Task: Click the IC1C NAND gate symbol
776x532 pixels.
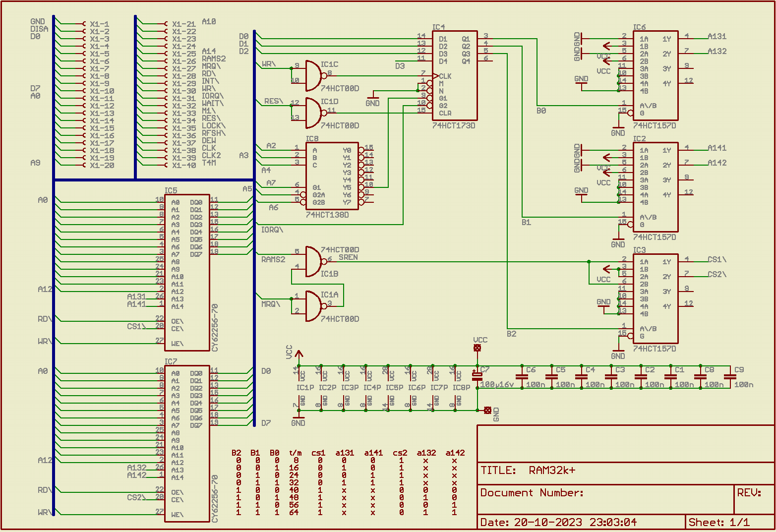Action: click(314, 76)
